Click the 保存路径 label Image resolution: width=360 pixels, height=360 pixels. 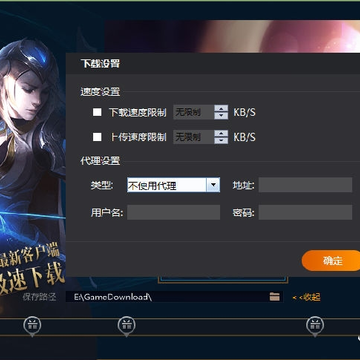(39, 297)
